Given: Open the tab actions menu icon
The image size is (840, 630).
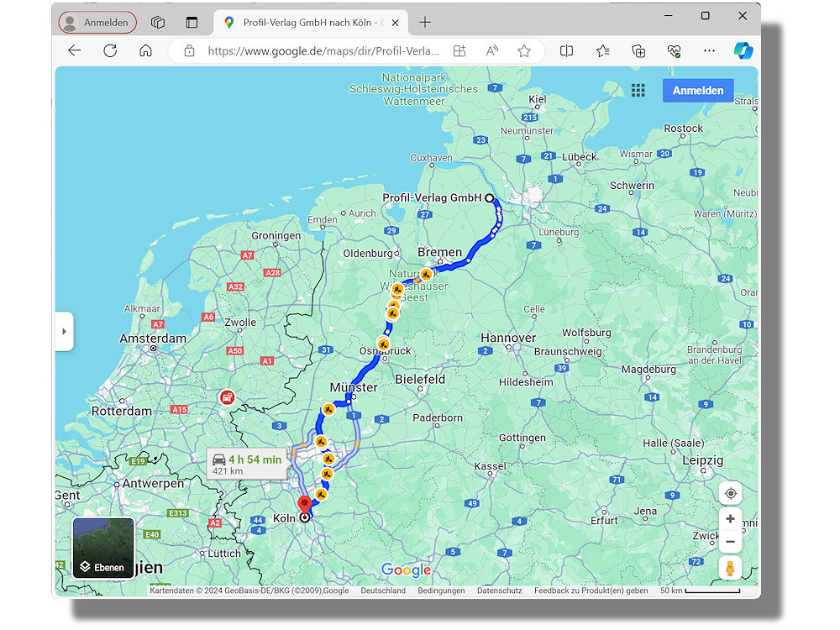Looking at the screenshot, I should 192,23.
